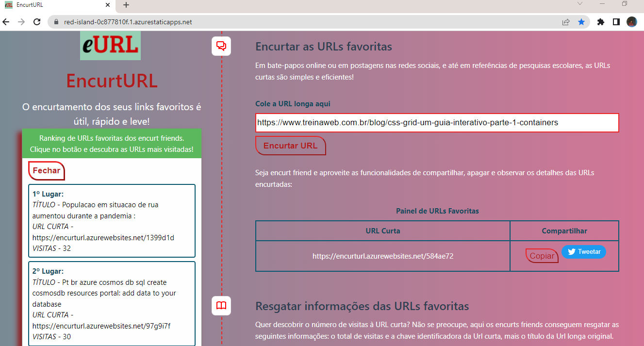Click the chat bubbles icon on the divider

pos(221,46)
